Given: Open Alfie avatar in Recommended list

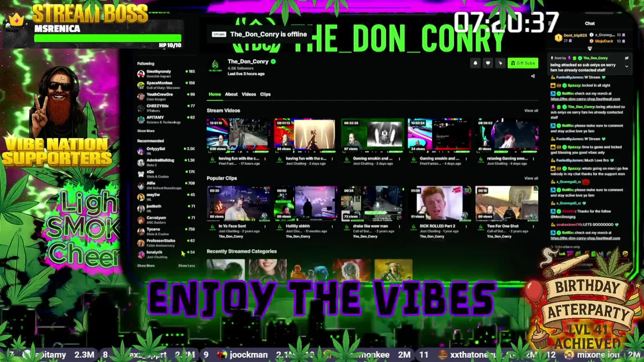Looking at the screenshot, I should pos(141,186).
